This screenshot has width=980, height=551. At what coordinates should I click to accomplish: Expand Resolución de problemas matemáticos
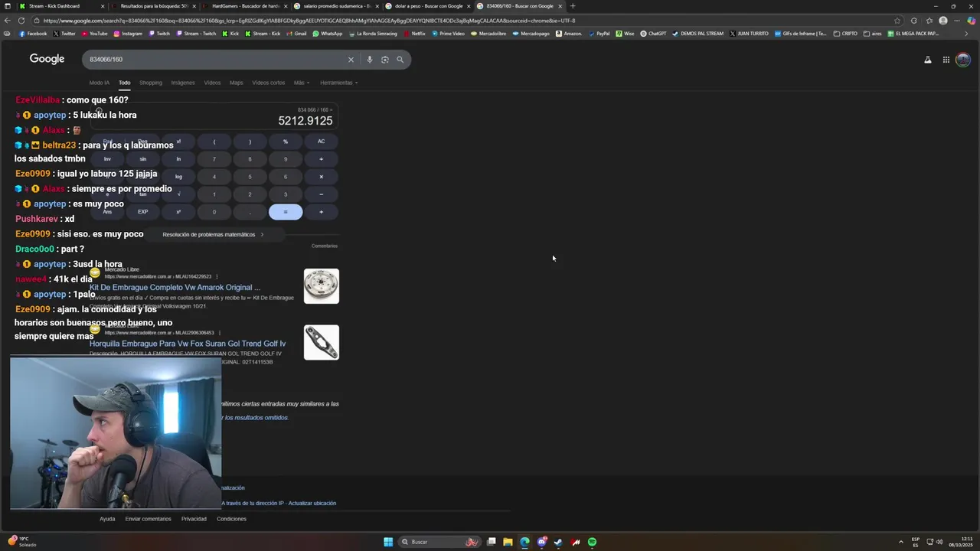[213, 234]
